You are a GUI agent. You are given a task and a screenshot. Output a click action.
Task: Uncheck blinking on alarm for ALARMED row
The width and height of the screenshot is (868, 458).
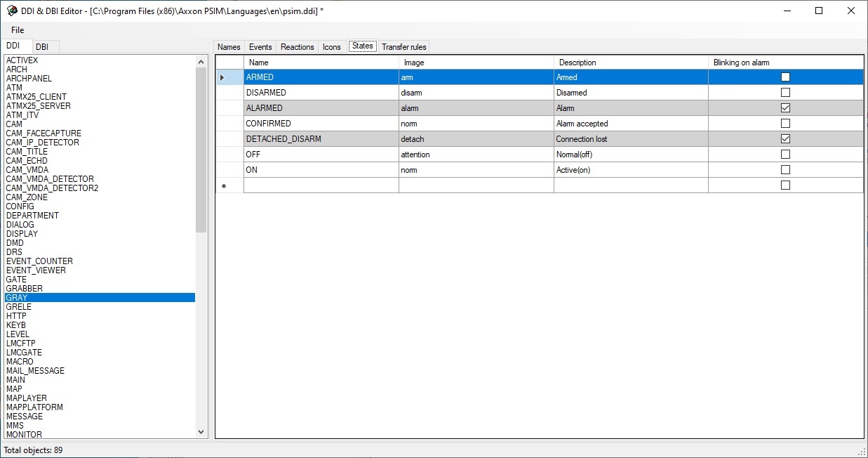(x=785, y=108)
